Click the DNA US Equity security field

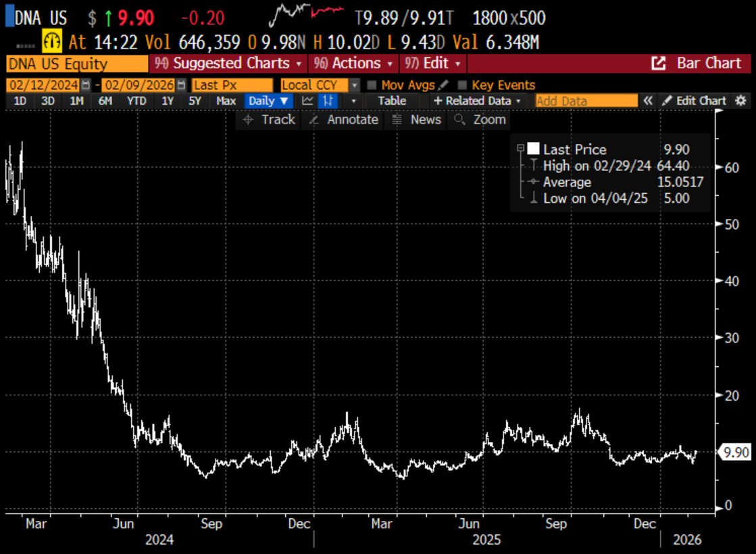click(x=76, y=64)
